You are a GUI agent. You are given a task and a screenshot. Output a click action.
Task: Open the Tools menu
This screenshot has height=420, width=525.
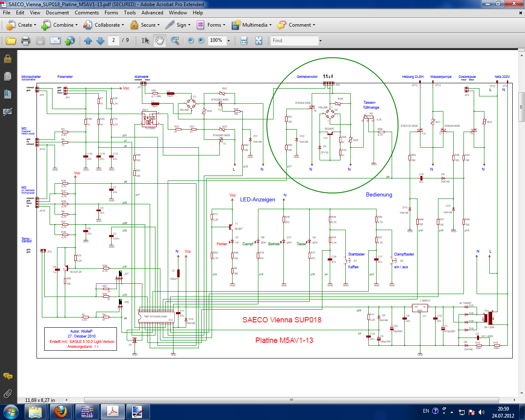[x=130, y=13]
